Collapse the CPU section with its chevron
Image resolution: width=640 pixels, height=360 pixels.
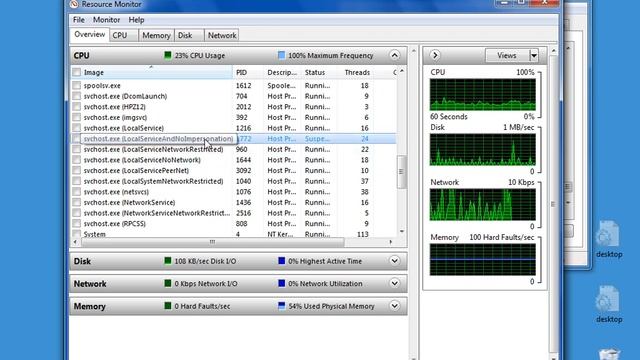[x=394, y=55]
